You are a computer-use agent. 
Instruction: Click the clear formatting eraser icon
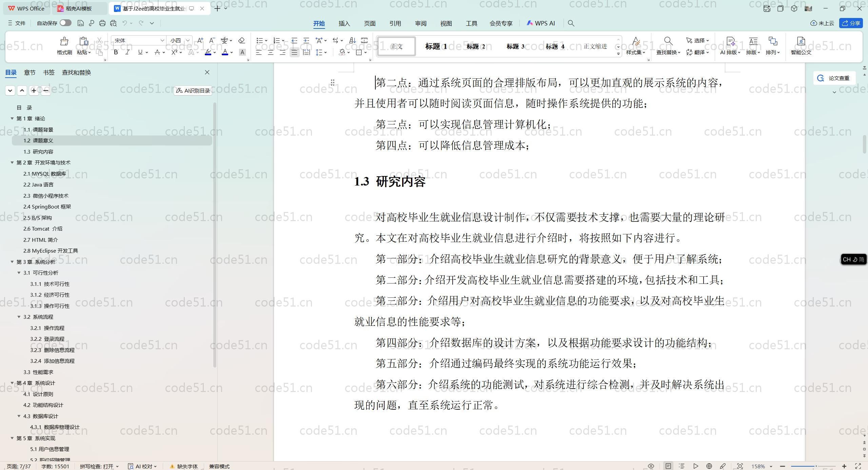click(241, 40)
